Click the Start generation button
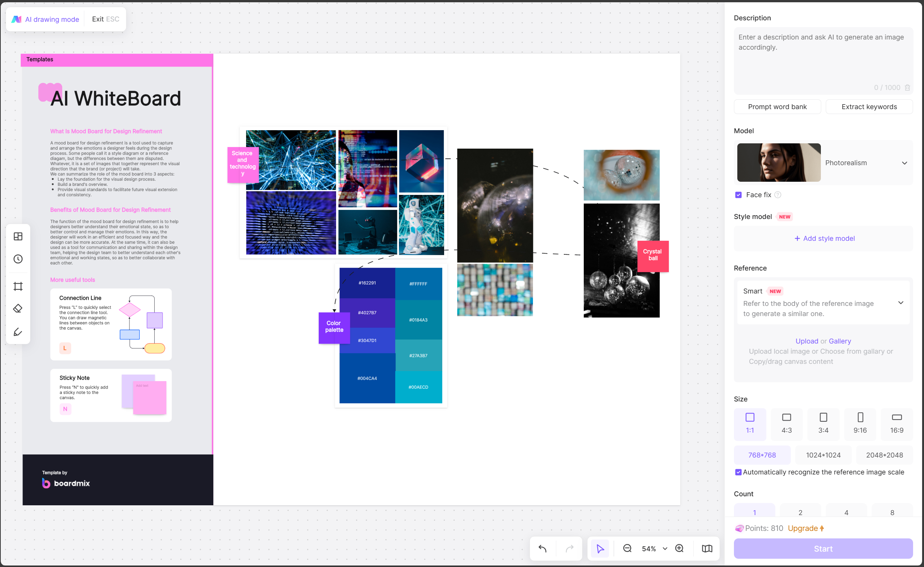Image resolution: width=924 pixels, height=567 pixels. 822,549
